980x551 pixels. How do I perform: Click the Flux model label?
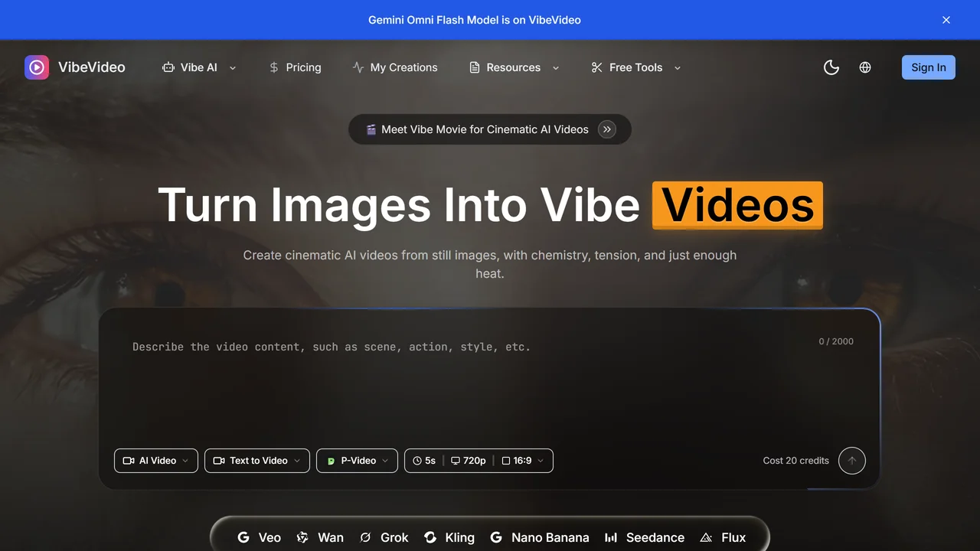coord(733,537)
